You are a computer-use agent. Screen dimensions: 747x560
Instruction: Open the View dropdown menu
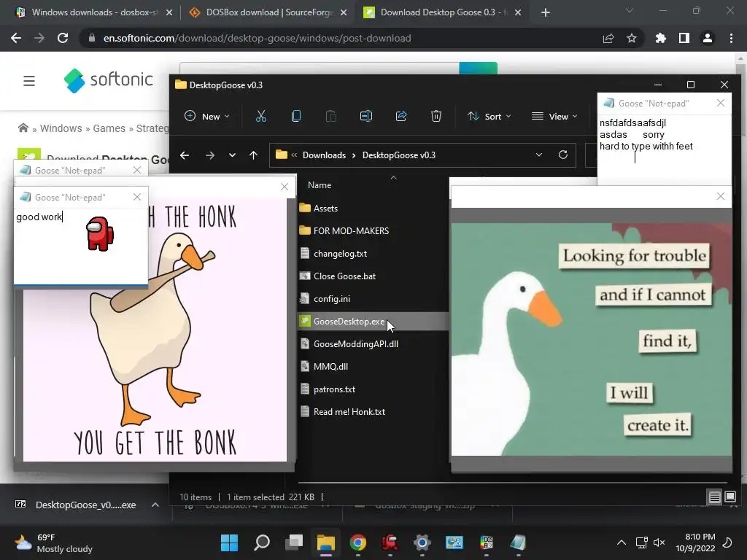(x=554, y=116)
